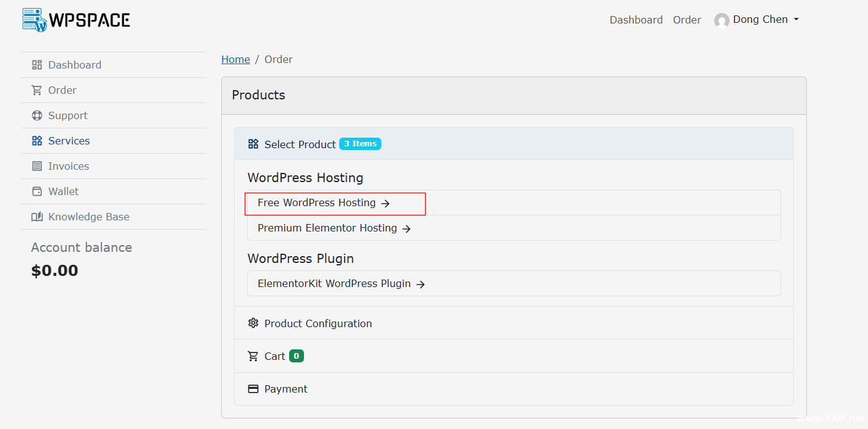
Task: Follow the Home breadcrumb link
Action: coord(235,59)
